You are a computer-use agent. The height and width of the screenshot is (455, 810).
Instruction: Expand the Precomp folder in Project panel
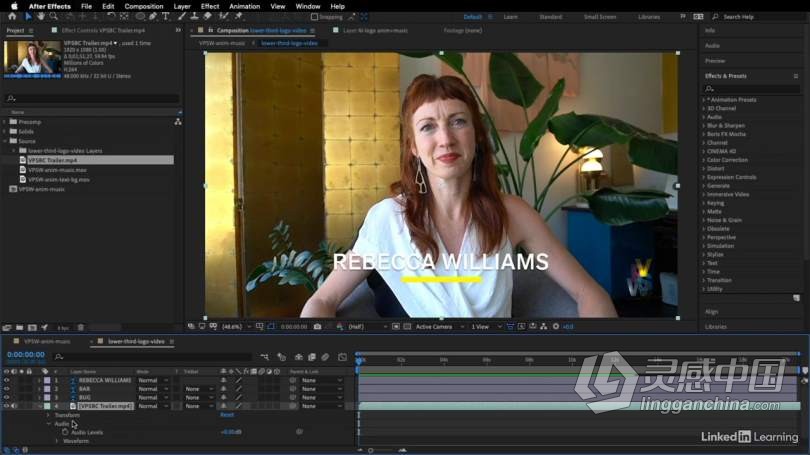[x=5, y=122]
